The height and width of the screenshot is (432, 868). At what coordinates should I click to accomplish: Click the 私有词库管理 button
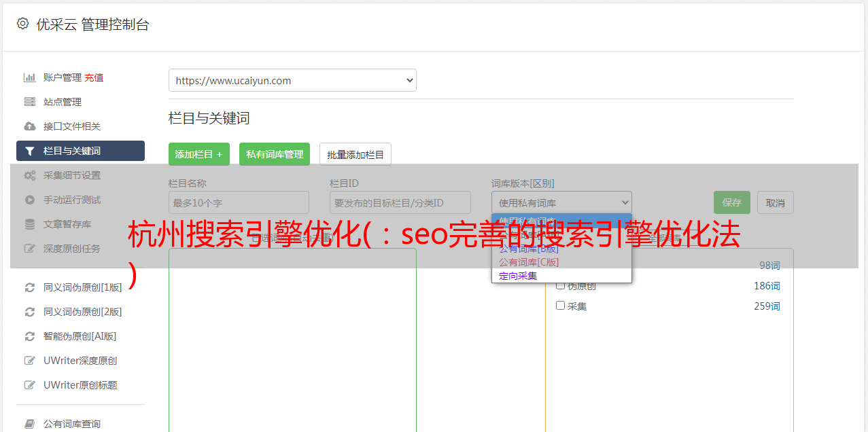click(x=275, y=154)
